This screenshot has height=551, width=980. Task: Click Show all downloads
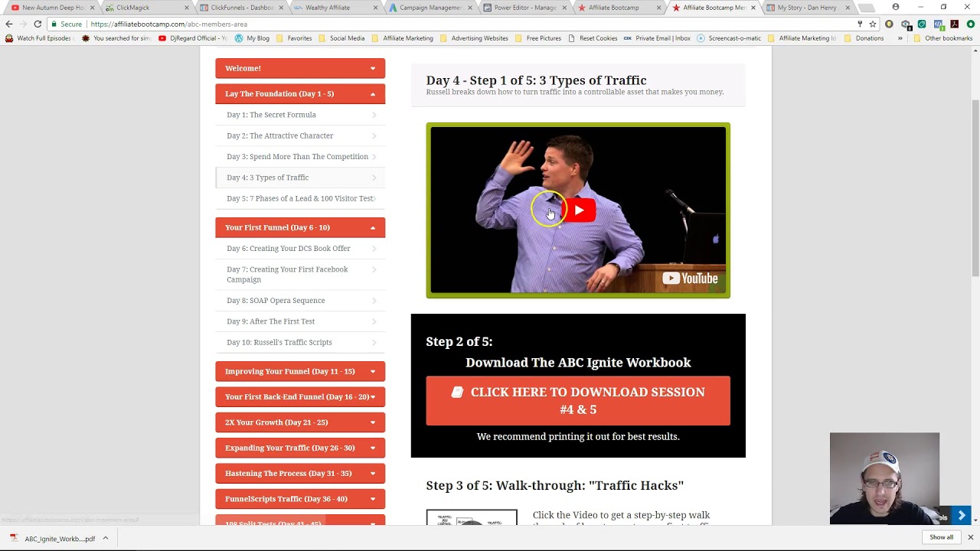click(x=941, y=538)
